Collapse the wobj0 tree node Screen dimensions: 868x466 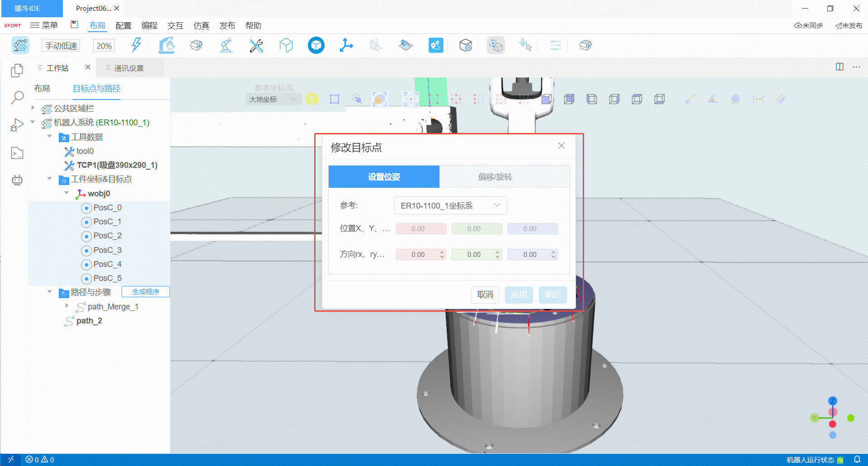pos(66,193)
